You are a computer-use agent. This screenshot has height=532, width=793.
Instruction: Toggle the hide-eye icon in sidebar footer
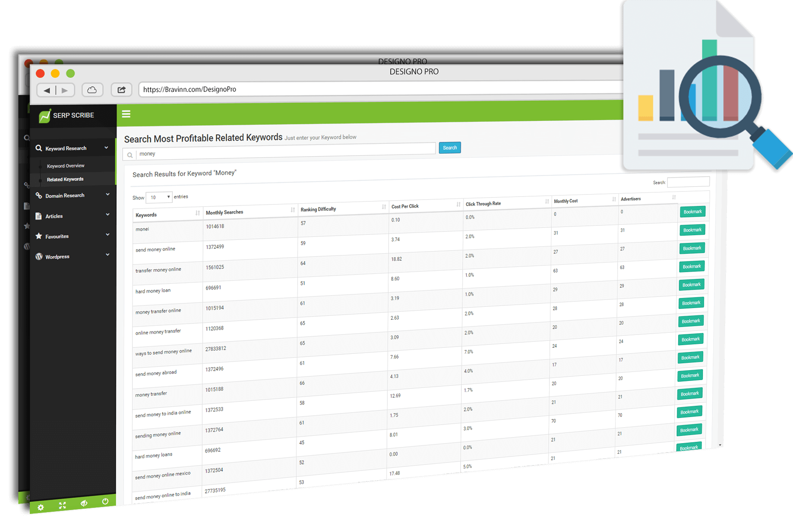pyautogui.click(x=84, y=503)
